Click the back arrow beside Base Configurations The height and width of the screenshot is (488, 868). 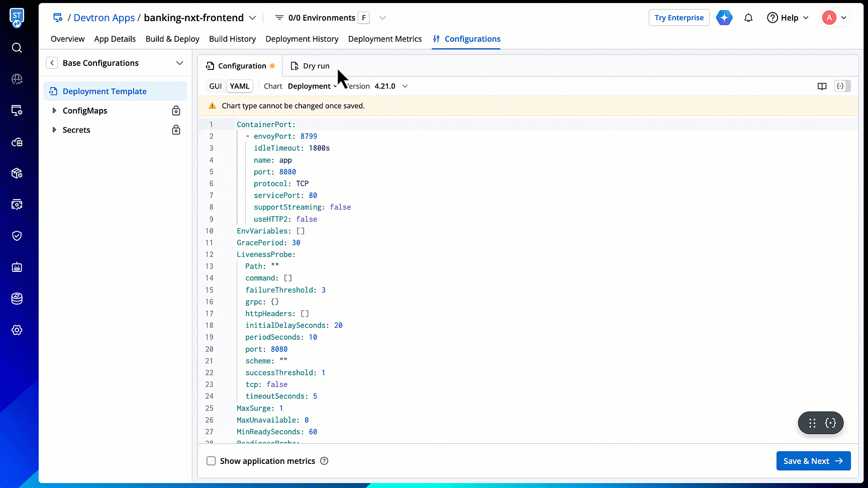pyautogui.click(x=52, y=63)
